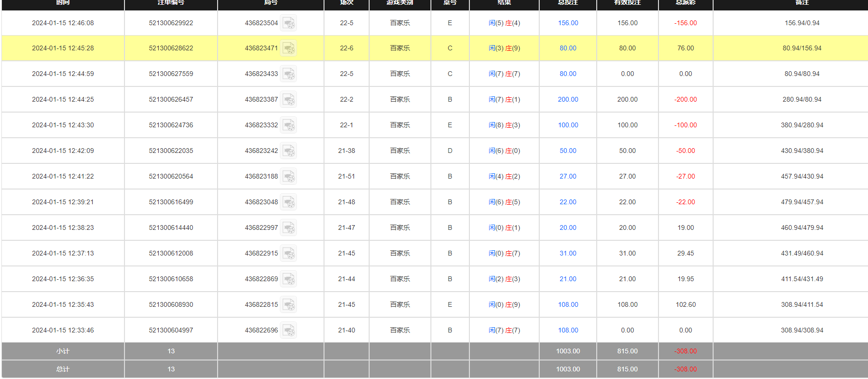Select the highlighted 12:45:28 row timestamp
Image resolution: width=868 pixels, height=379 pixels.
pyautogui.click(x=63, y=48)
